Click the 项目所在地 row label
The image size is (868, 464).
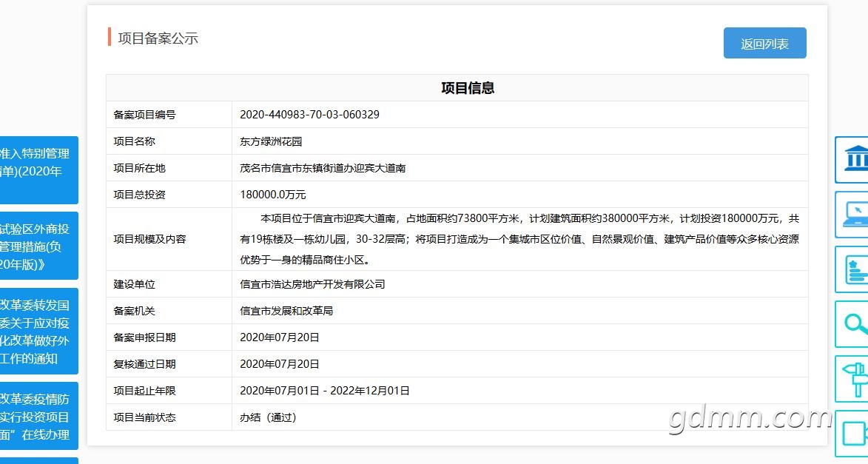pyautogui.click(x=140, y=168)
